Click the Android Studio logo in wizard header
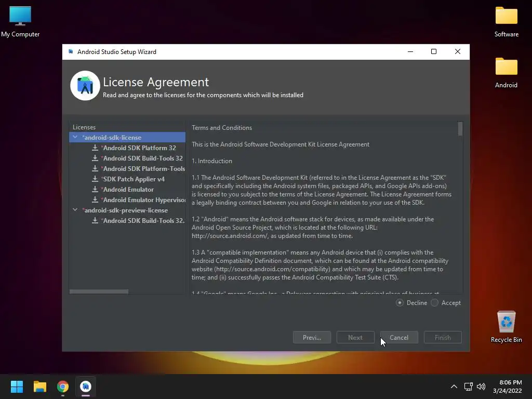This screenshot has width=532, height=399. 85,86
